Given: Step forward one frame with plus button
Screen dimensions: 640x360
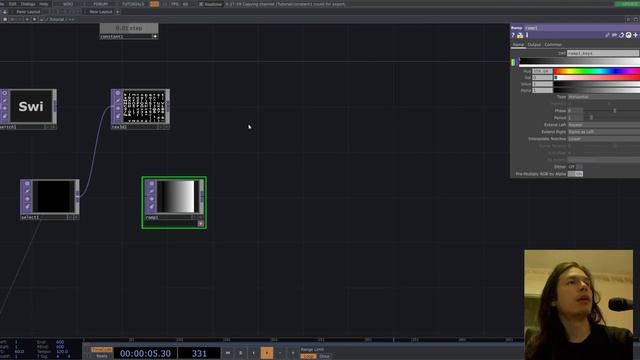Looking at the screenshot, I should pyautogui.click(x=293, y=353).
